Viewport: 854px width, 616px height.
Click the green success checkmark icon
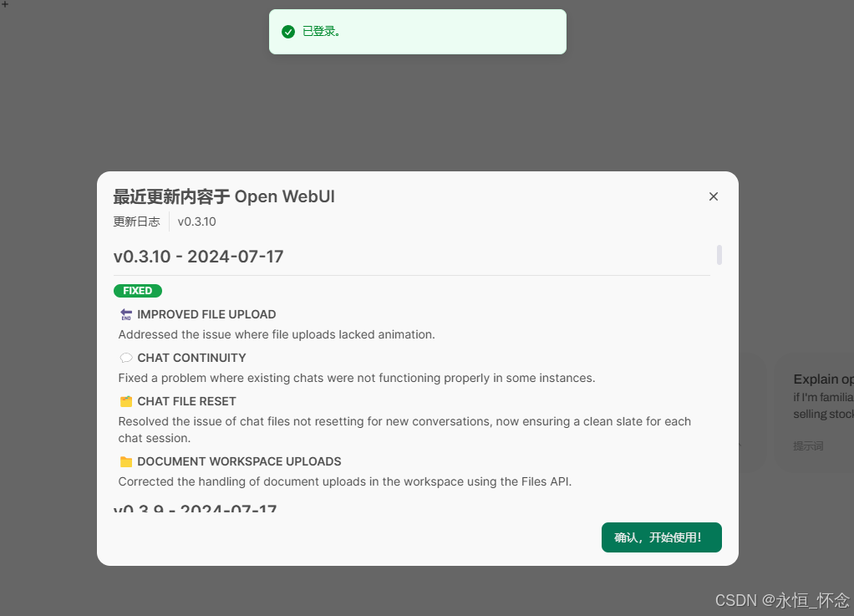point(288,32)
